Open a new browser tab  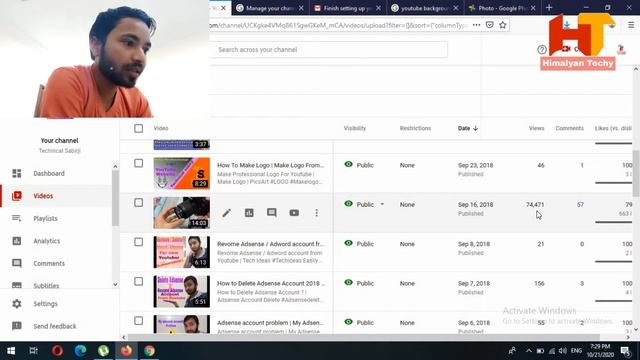(x=549, y=8)
